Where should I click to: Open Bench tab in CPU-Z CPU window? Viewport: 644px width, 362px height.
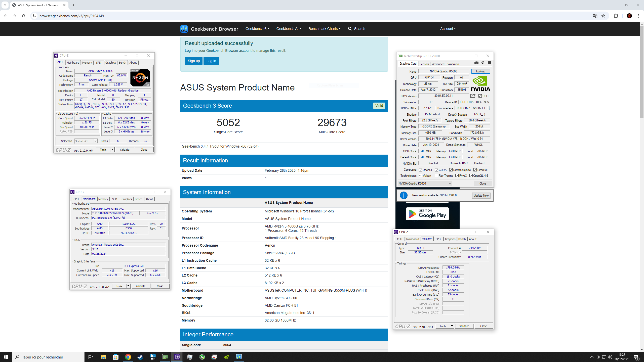(x=122, y=63)
